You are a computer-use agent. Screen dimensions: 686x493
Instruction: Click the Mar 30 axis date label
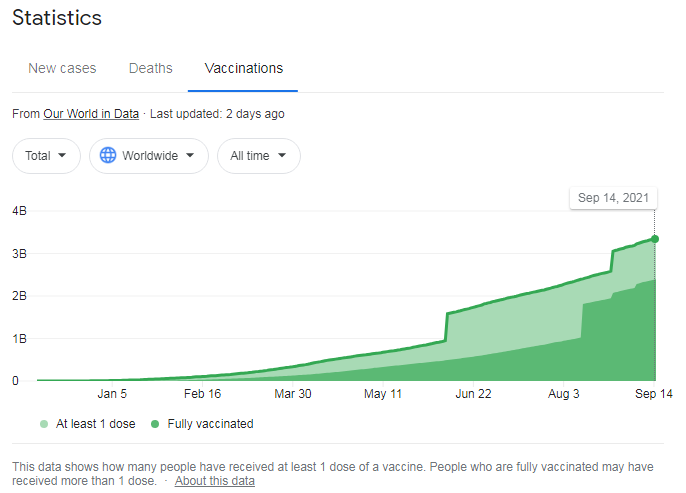tap(293, 394)
